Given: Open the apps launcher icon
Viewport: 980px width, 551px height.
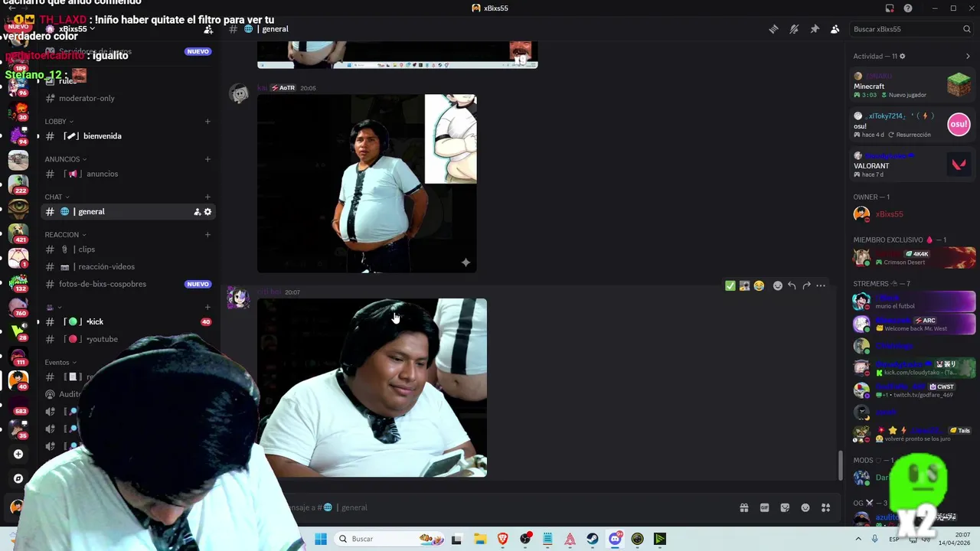Looking at the screenshot, I should coord(826,507).
